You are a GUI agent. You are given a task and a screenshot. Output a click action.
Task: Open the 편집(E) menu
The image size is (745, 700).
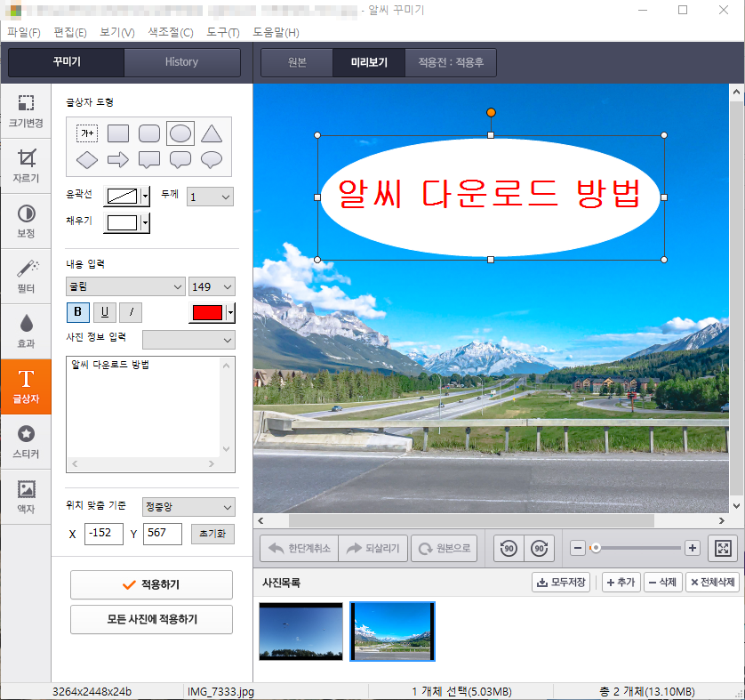point(70,32)
